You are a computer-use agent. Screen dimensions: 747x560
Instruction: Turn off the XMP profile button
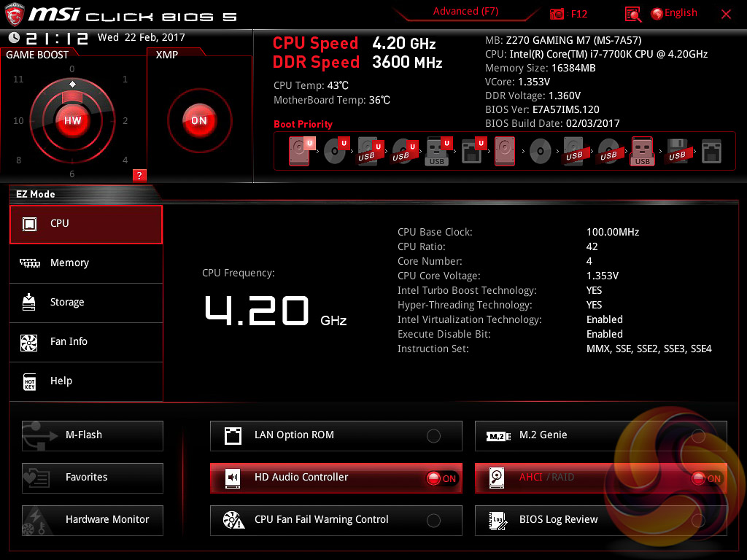point(198,120)
